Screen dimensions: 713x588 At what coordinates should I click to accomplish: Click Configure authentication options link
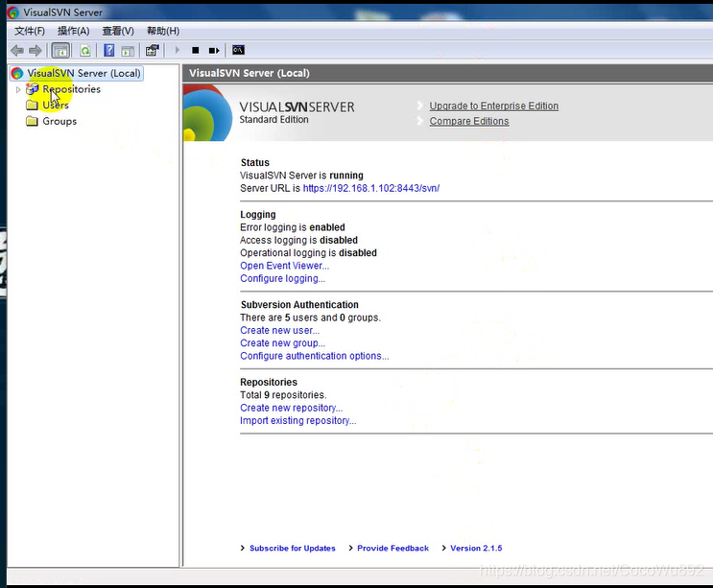pyautogui.click(x=315, y=356)
